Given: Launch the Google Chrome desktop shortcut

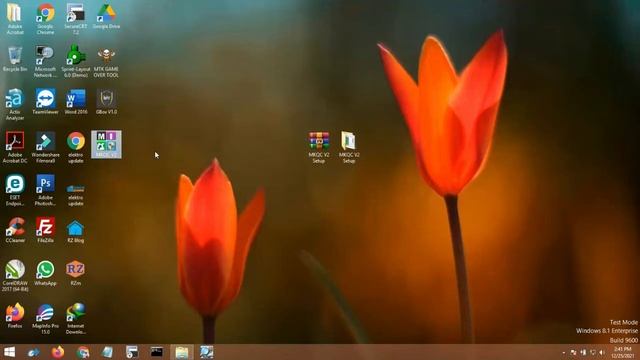Looking at the screenshot, I should point(45,18).
